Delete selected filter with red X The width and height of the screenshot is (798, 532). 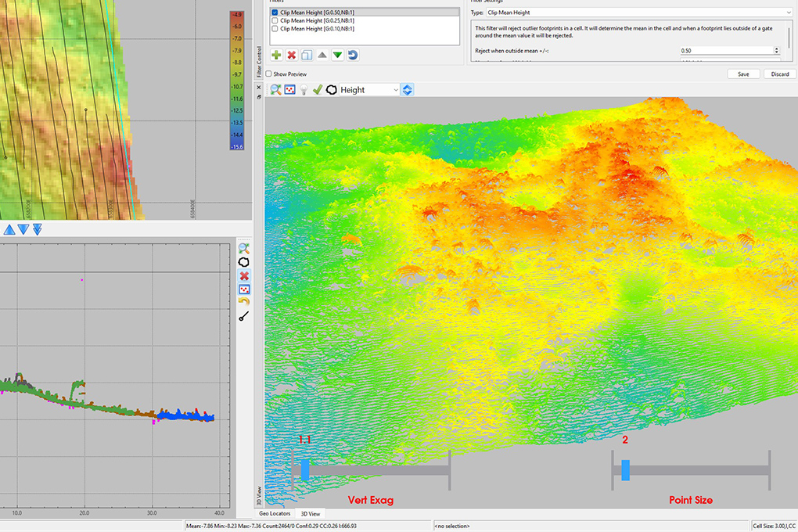[292, 55]
